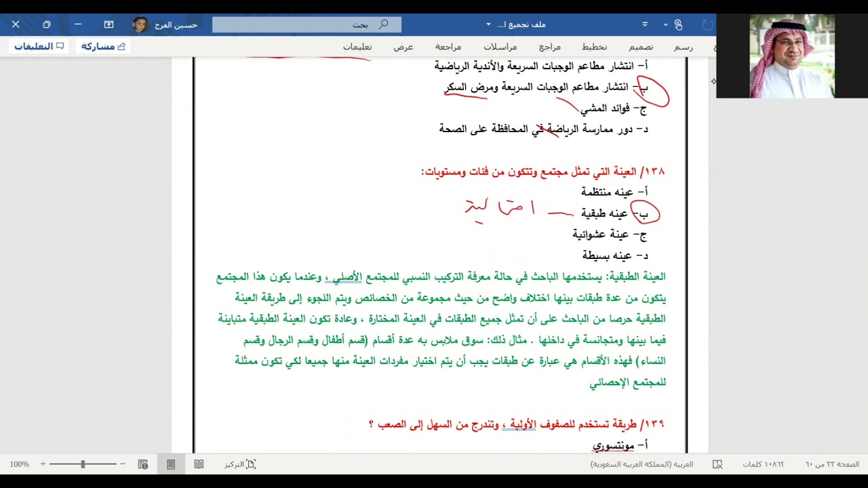The width and height of the screenshot is (868, 488).
Task: Open the Ribbon Display Options icon
Action: point(108,24)
